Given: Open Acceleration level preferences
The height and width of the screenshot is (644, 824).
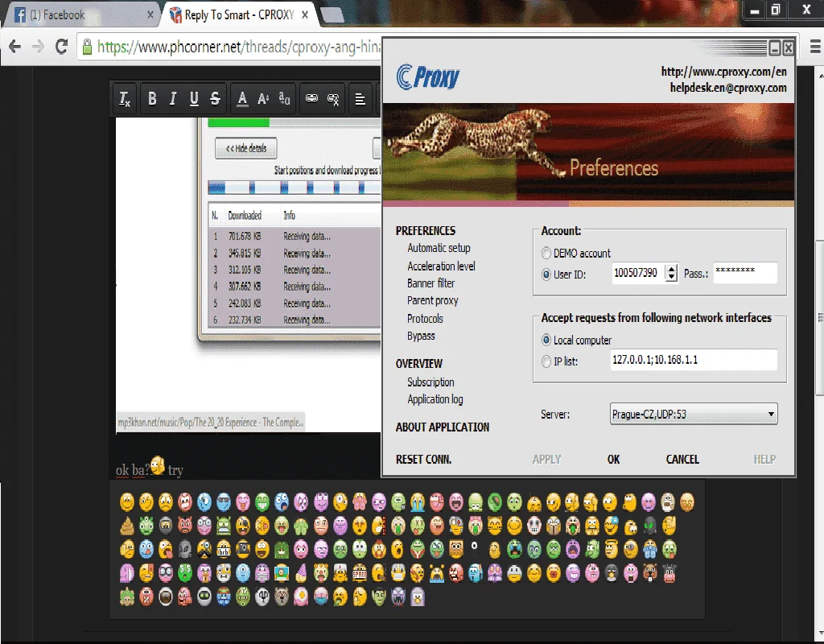Looking at the screenshot, I should [x=441, y=266].
